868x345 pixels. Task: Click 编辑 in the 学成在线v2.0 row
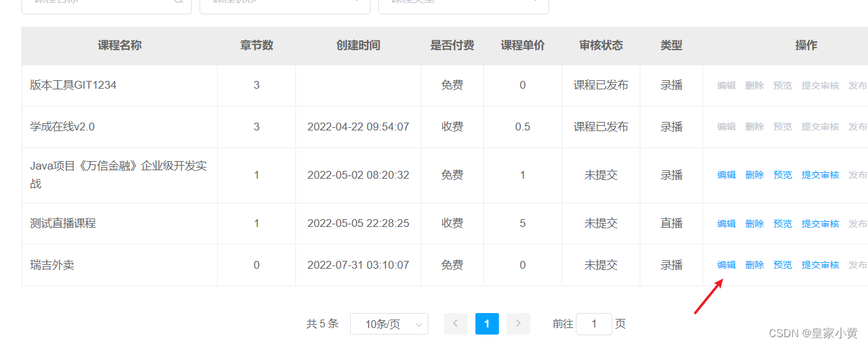coord(726,127)
